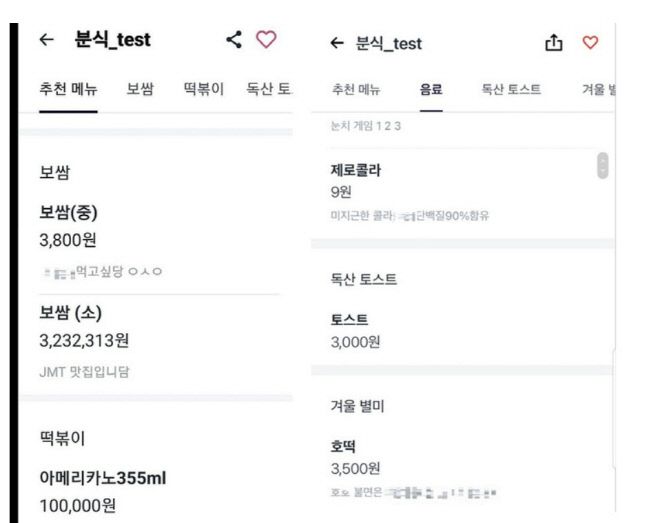This screenshot has height=523, width=647.
Task: Open 추천 메뉴 tab in right panel
Action: click(x=355, y=90)
